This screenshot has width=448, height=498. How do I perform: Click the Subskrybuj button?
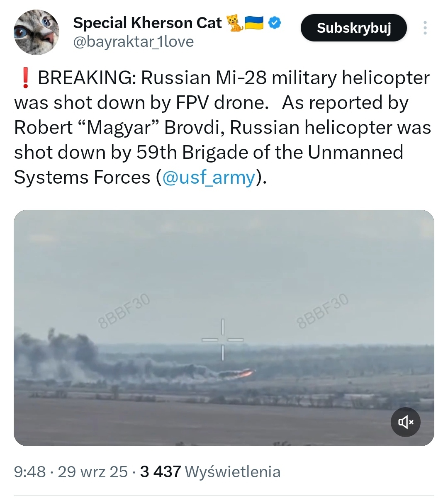353,28
